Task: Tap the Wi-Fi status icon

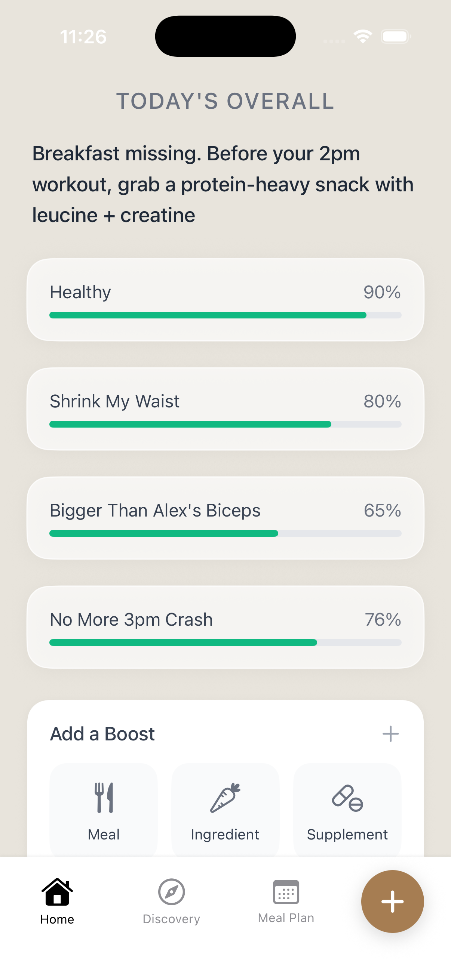Action: point(363,37)
